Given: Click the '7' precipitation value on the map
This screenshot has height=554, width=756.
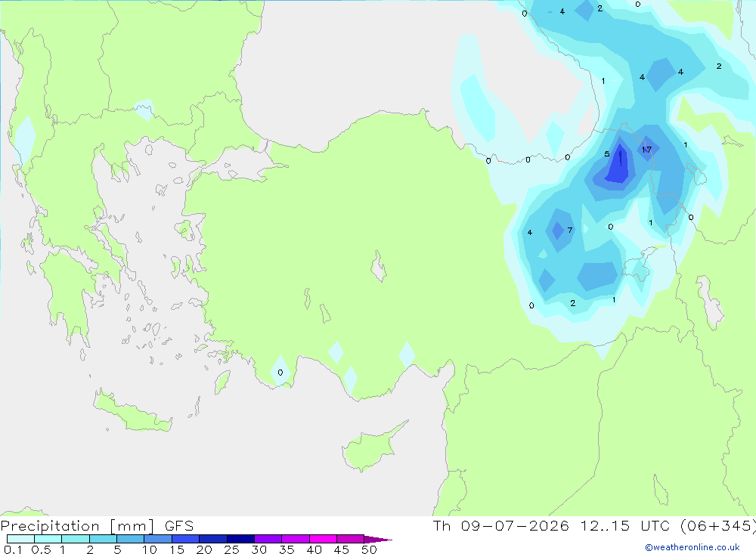Looking at the screenshot, I should [x=570, y=230].
